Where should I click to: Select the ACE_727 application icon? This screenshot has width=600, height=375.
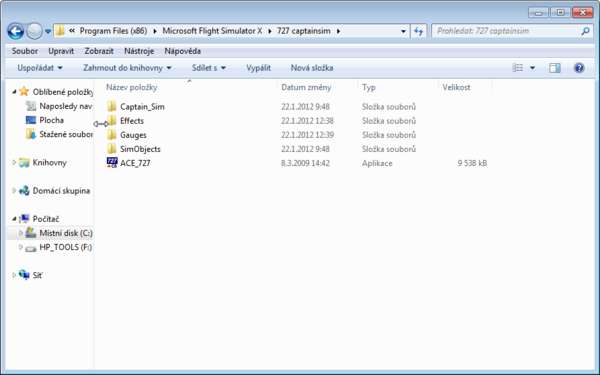pos(112,163)
